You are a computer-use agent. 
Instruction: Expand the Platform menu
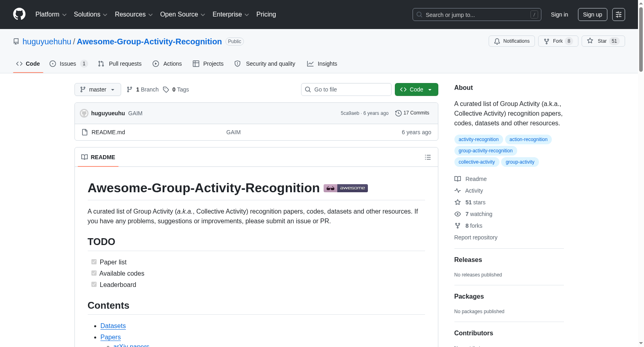point(51,15)
